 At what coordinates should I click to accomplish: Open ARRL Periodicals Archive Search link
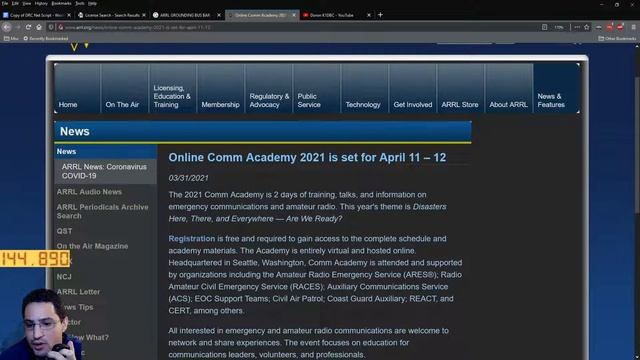tap(102, 211)
